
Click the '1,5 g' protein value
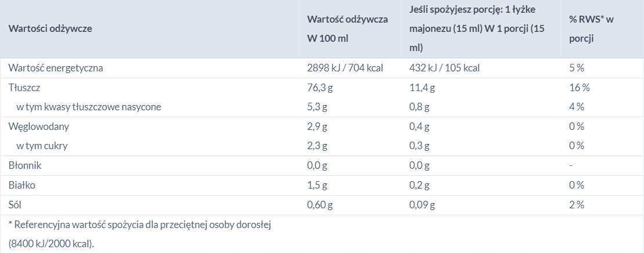[317, 185]
